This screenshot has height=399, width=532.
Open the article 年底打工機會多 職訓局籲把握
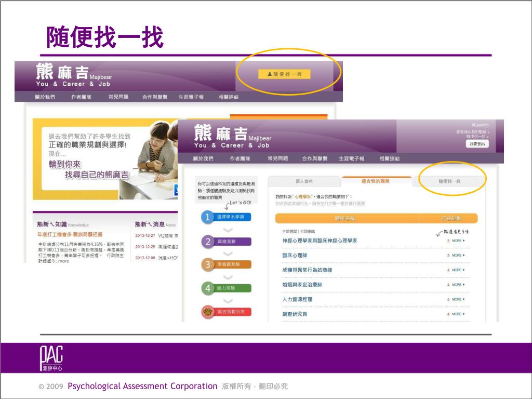[x=70, y=234]
